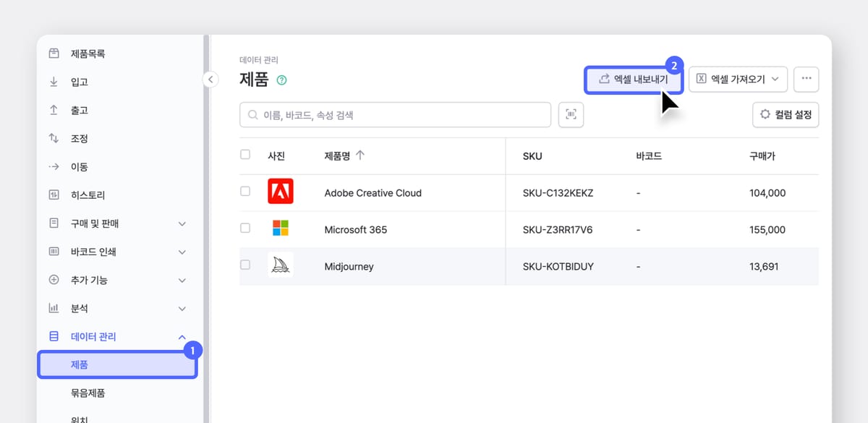Open 컬럼 설정 column settings
This screenshot has height=423, width=868.
point(786,115)
